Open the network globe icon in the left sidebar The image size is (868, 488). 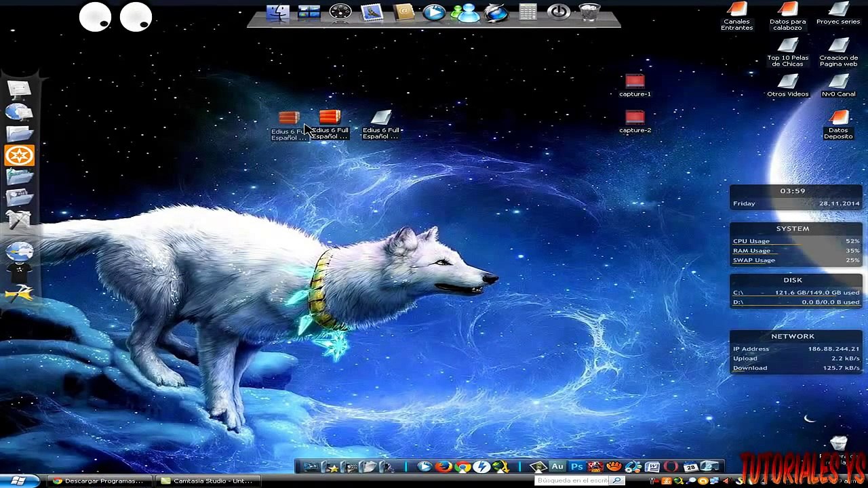pos(19,111)
